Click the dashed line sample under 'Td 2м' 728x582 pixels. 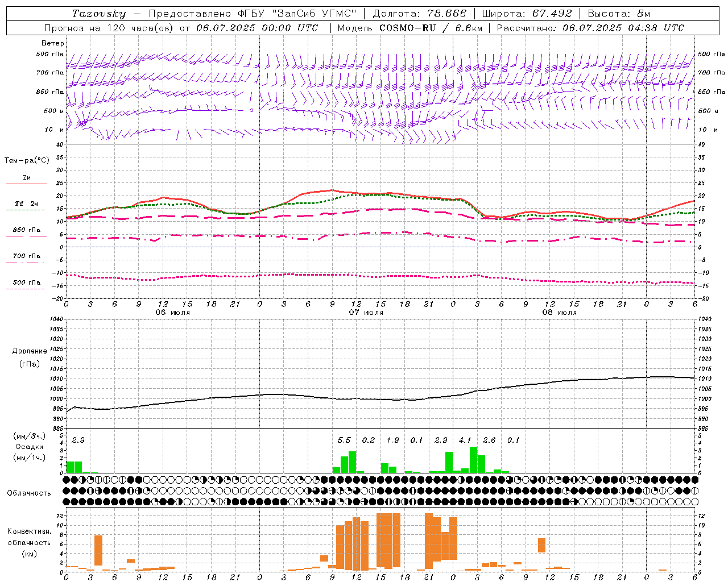tap(26, 210)
